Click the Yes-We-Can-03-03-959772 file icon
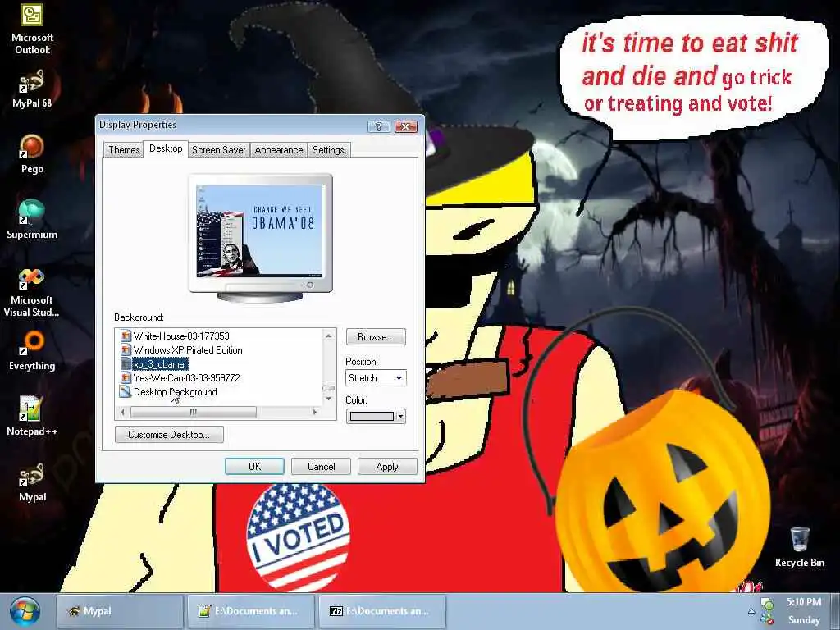 126,377
